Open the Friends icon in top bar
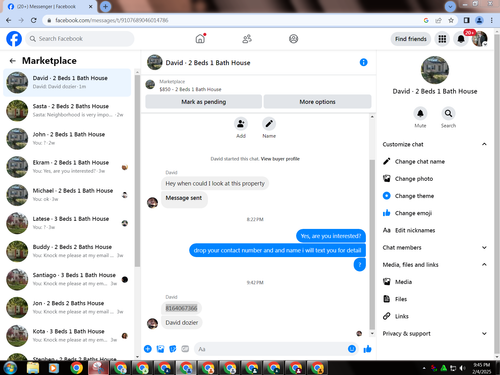500x375 pixels. click(247, 39)
